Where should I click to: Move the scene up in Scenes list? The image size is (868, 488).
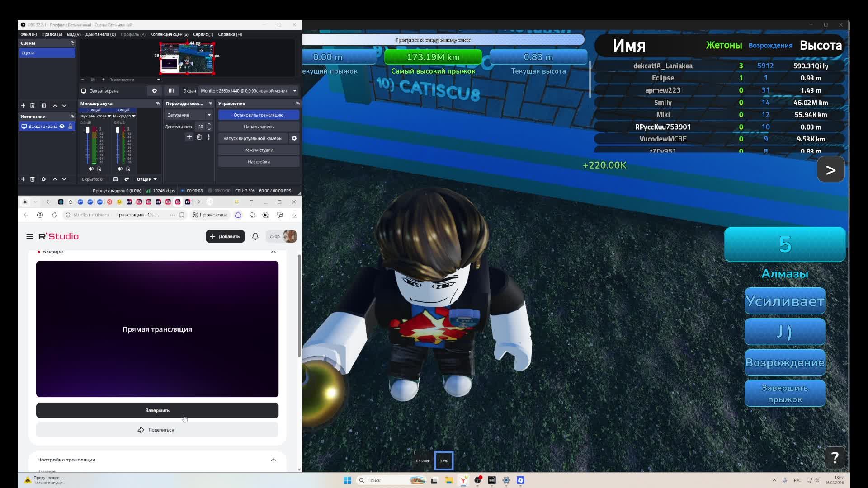[55, 106]
